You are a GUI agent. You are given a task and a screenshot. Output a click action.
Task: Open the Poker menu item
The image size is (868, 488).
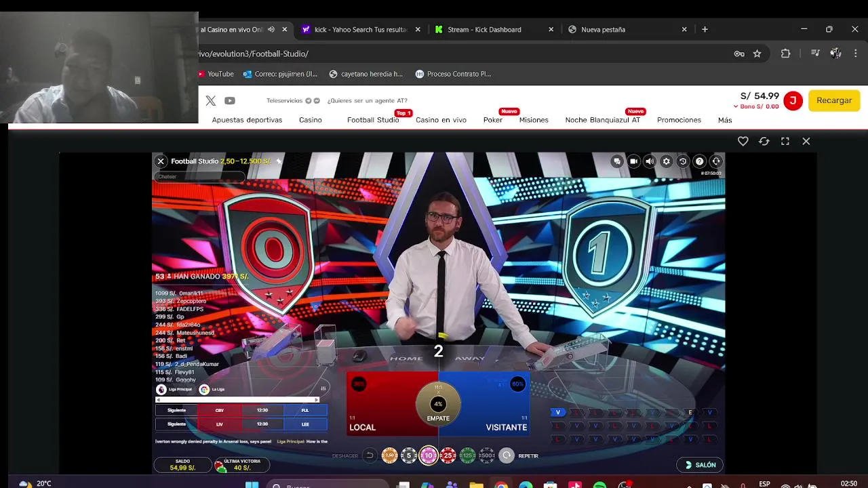[493, 120]
